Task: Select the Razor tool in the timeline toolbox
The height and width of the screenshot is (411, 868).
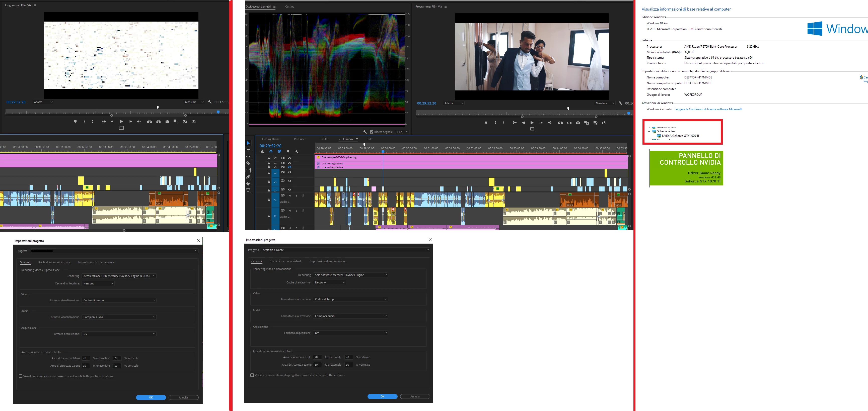Action: coord(248,163)
